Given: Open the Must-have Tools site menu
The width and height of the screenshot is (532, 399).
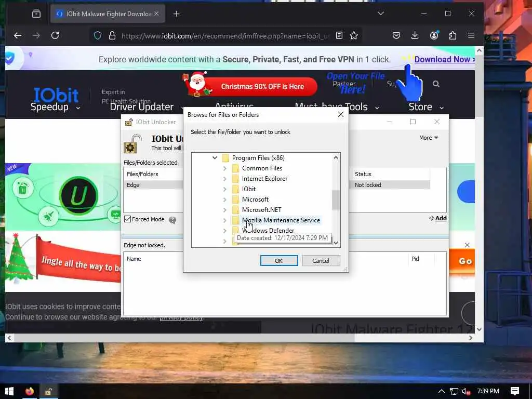Looking at the screenshot, I should (337, 107).
